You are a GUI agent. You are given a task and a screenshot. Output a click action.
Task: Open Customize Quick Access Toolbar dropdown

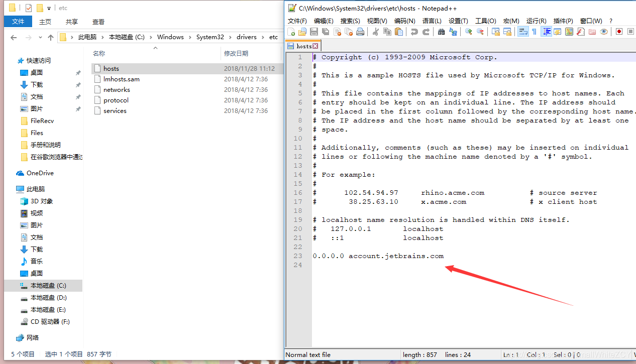[49, 9]
